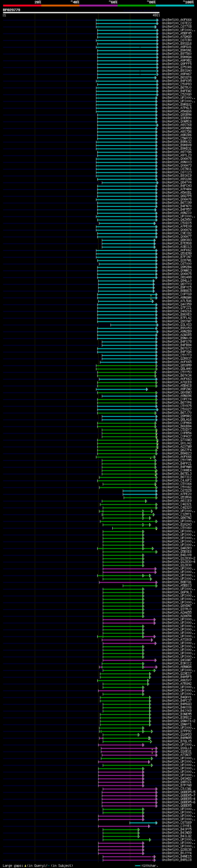Select the hit UniRef100_A3BI13

(x=177, y=247)
